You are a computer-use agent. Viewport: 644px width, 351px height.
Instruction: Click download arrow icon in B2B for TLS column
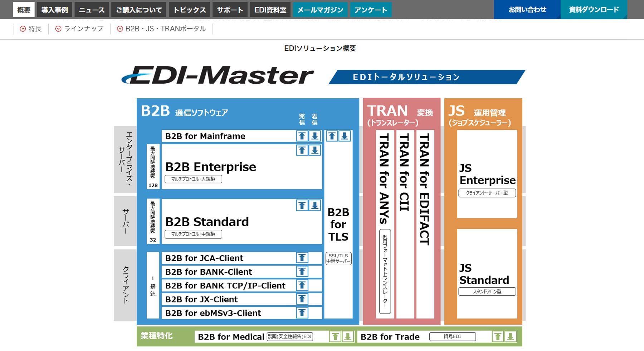pos(345,136)
